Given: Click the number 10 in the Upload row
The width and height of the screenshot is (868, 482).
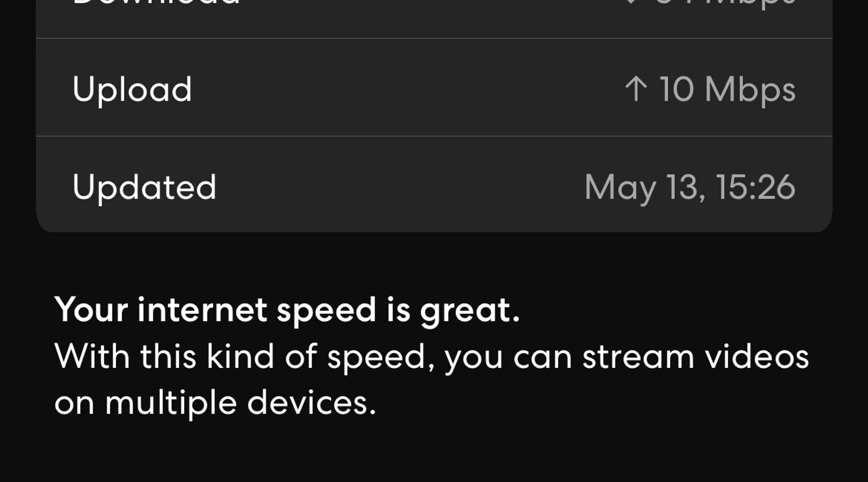Looking at the screenshot, I should pyautogui.click(x=676, y=89).
